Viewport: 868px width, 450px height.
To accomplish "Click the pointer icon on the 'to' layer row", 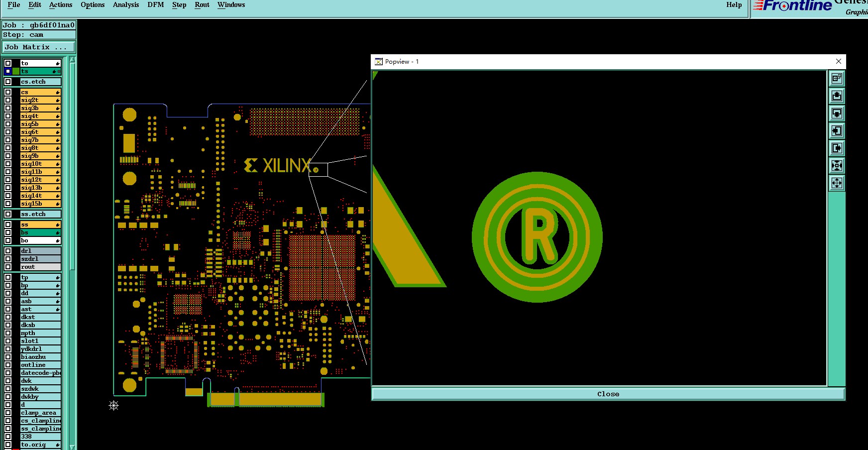I will coord(58,63).
